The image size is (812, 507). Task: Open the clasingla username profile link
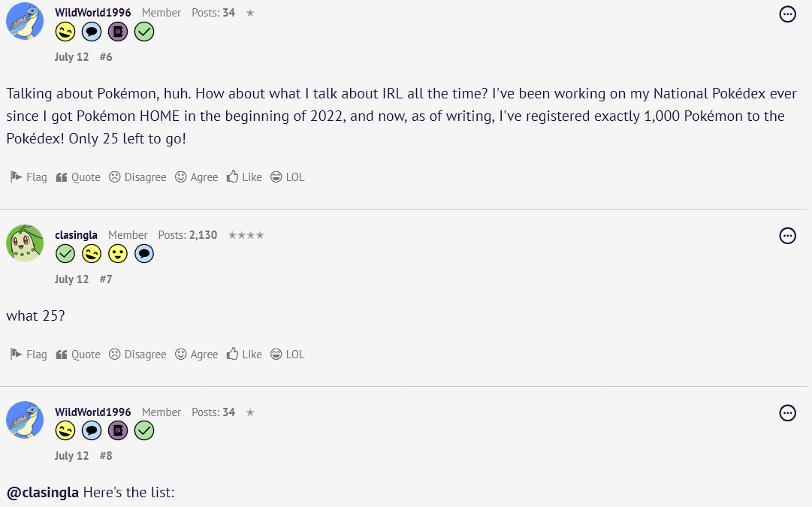[76, 235]
